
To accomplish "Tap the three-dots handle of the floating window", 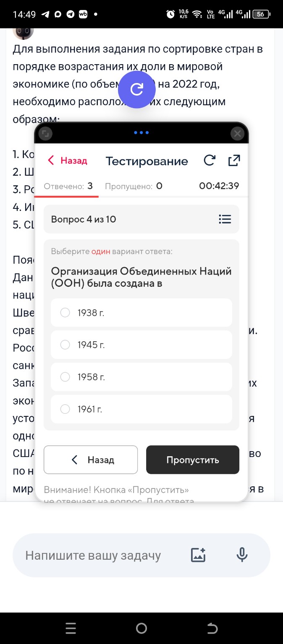I will pos(141,133).
